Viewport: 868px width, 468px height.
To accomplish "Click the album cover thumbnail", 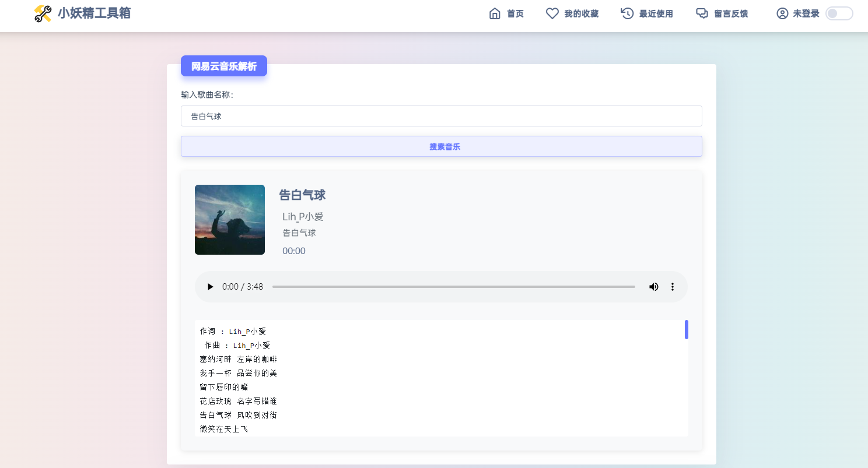I will pyautogui.click(x=229, y=220).
